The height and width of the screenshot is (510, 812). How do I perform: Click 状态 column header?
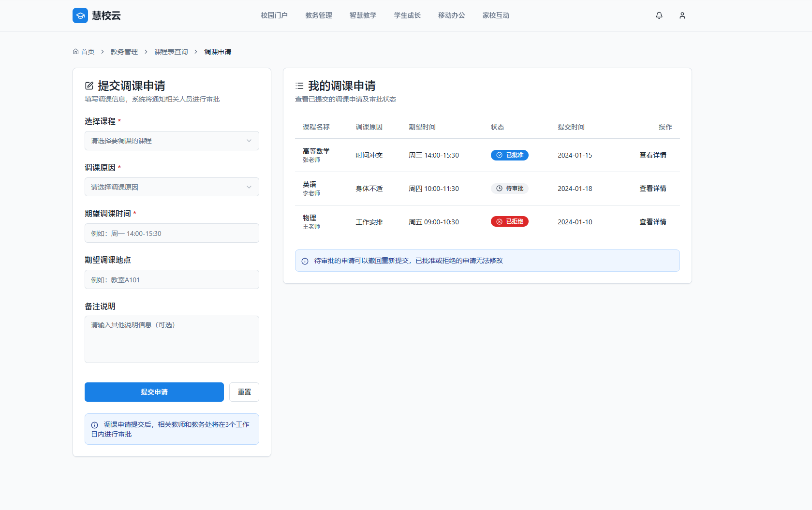(498, 127)
